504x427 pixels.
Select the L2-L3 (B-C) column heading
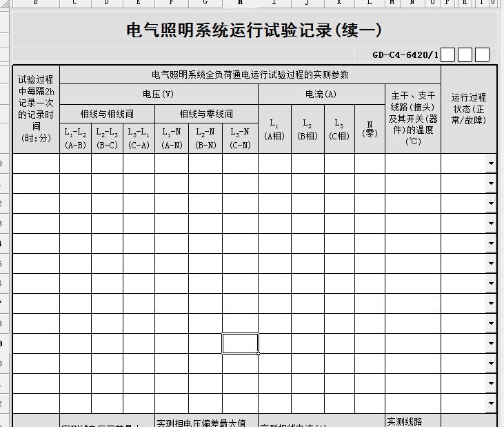coord(107,138)
